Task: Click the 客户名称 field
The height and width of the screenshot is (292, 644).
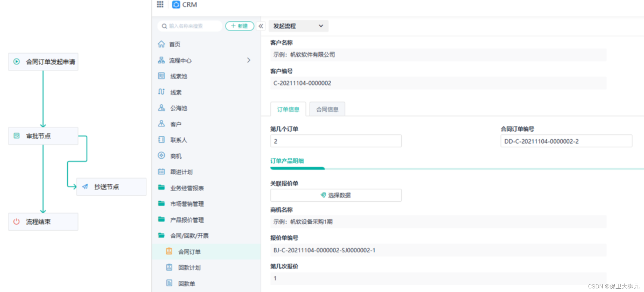Action: 438,55
